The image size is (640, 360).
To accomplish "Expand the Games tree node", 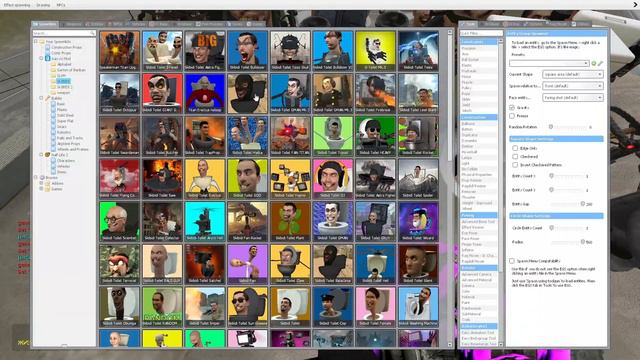I will 41,189.
